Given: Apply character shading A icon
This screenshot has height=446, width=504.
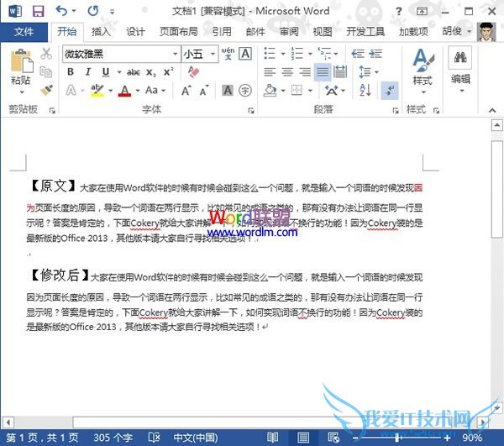Looking at the screenshot, I should [228, 91].
